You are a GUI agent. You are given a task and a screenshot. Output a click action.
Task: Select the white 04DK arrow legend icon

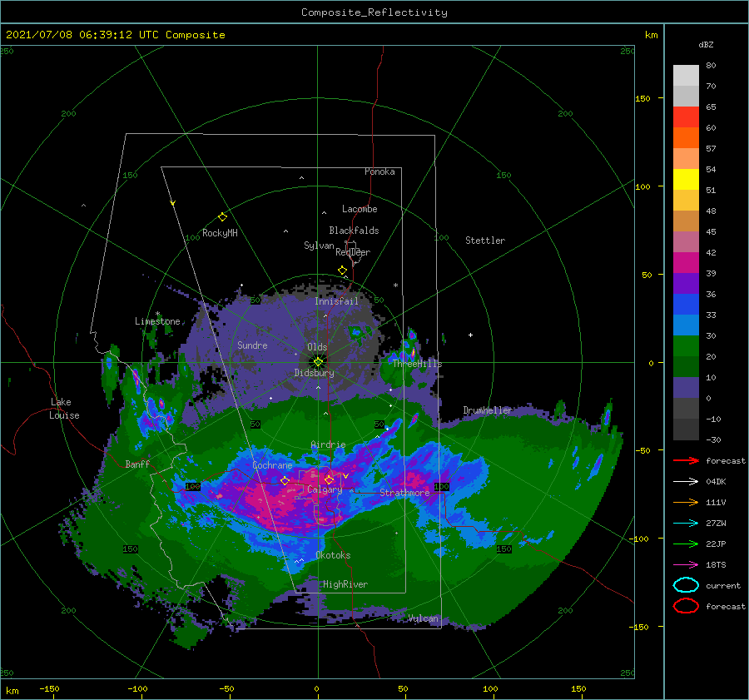tap(686, 482)
